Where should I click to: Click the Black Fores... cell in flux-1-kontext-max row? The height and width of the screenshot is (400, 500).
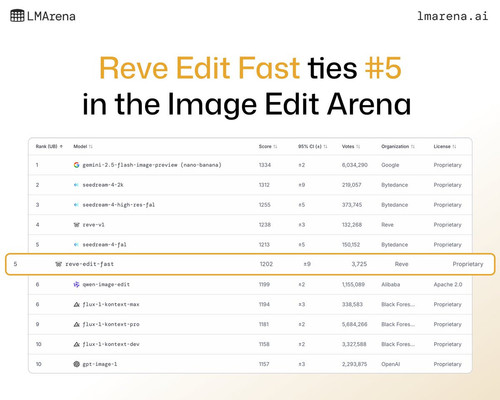click(398, 304)
